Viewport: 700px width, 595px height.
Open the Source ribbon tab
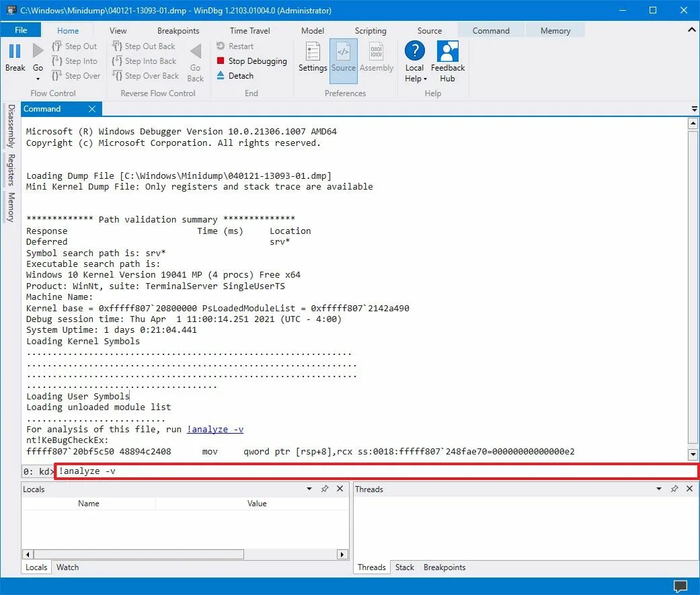pyautogui.click(x=430, y=30)
